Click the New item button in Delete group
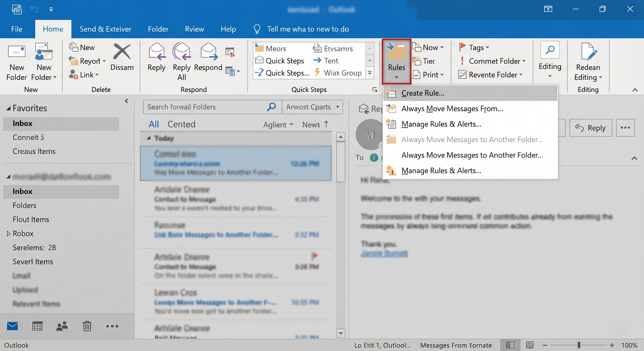 (82, 47)
